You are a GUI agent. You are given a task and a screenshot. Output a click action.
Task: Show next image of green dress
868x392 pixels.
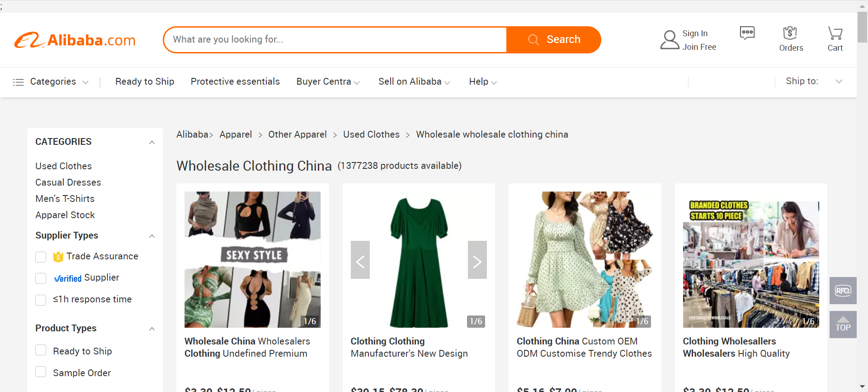coord(477,260)
